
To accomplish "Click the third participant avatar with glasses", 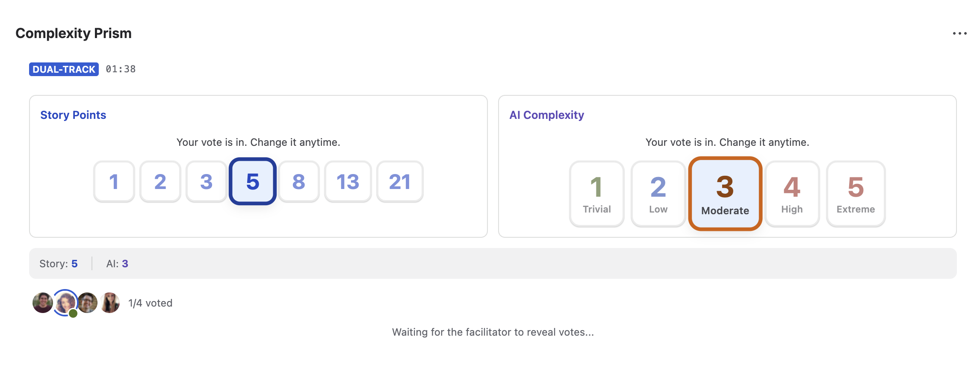I will click(88, 303).
